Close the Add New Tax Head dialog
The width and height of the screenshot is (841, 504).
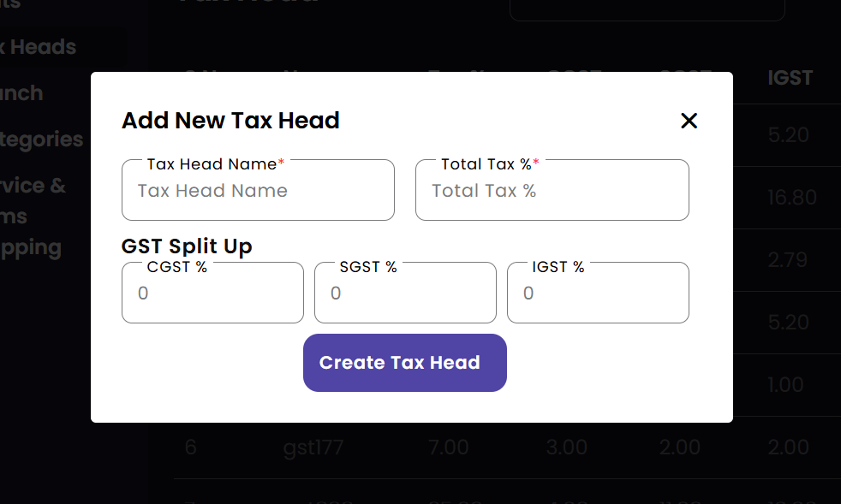pos(689,121)
